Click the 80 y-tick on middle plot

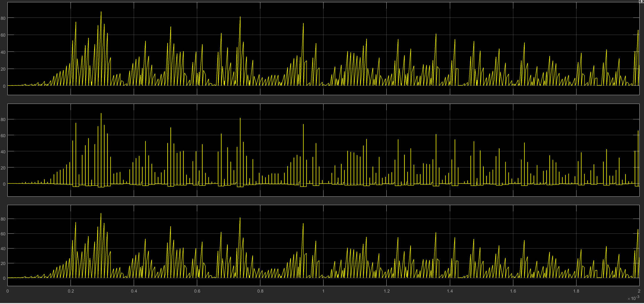(3, 119)
